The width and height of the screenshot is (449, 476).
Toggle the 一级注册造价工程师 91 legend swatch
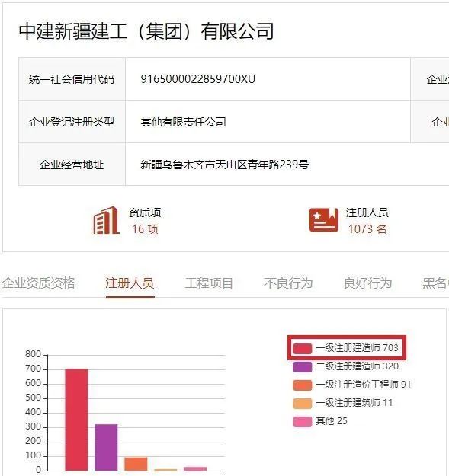click(303, 385)
